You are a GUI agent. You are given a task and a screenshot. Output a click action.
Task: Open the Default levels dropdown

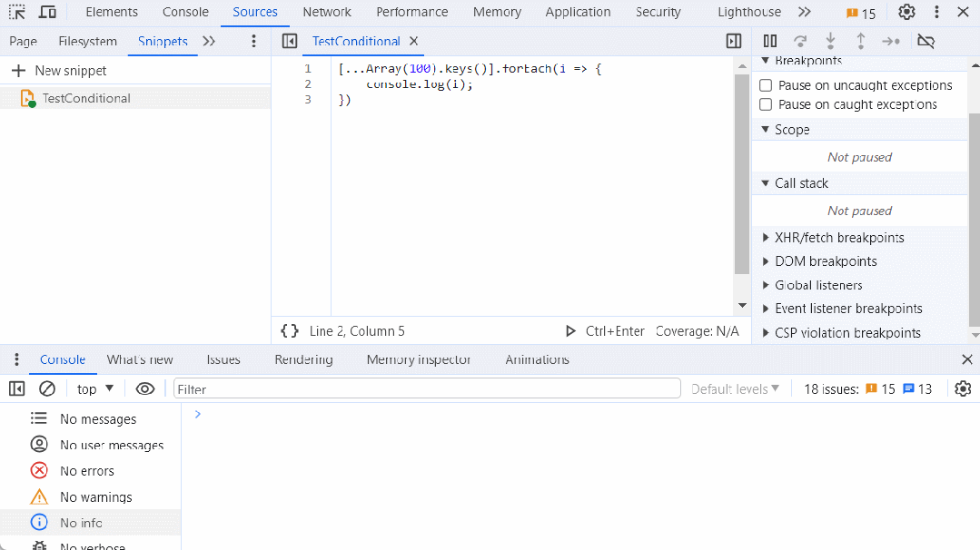click(x=735, y=389)
